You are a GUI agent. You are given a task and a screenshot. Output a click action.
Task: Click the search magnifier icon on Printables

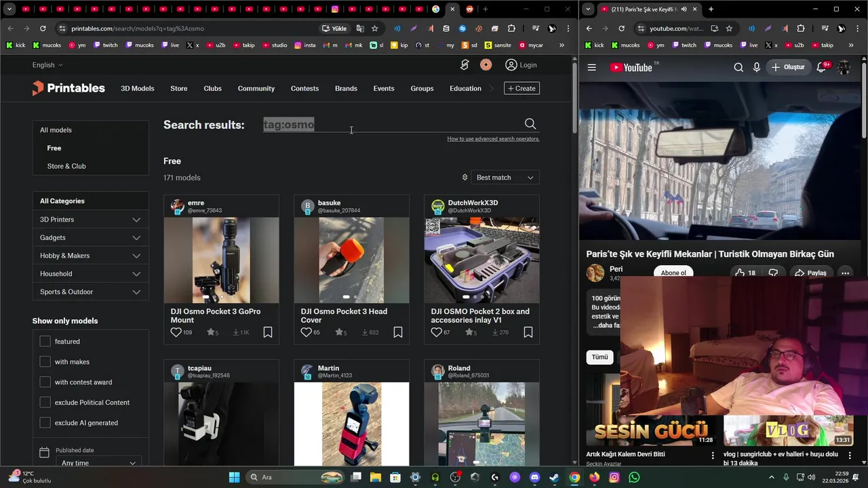click(530, 124)
